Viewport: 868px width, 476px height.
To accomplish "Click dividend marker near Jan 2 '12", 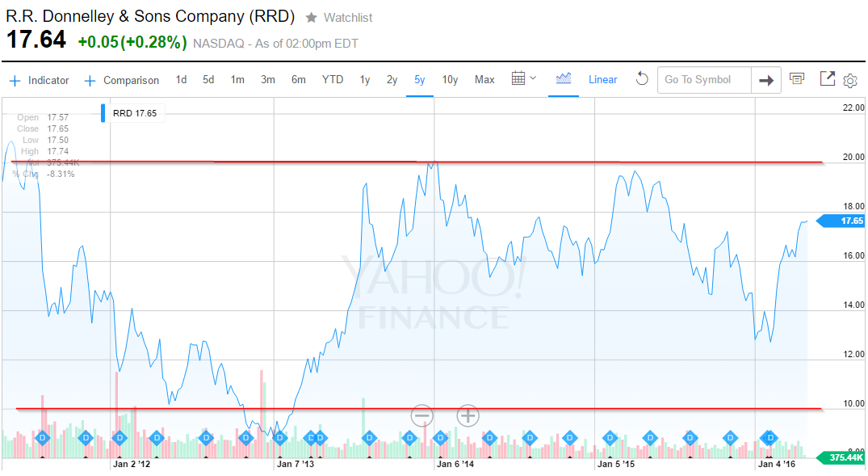I will pos(120,438).
